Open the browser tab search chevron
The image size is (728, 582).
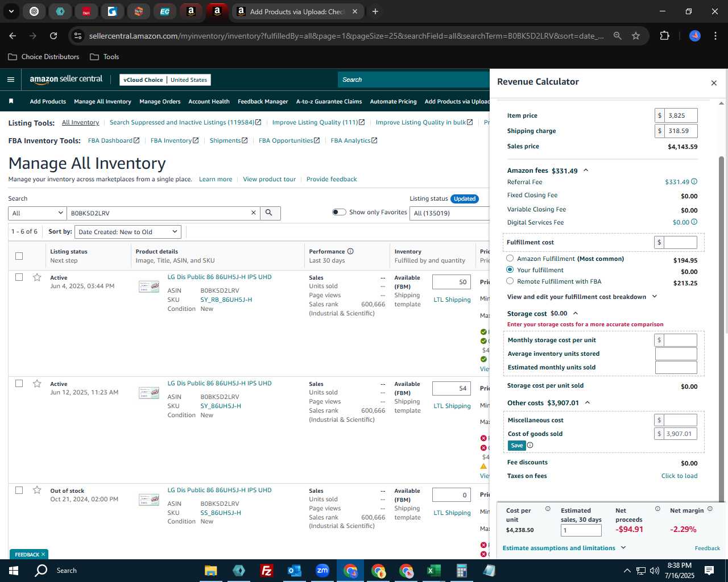(x=11, y=11)
